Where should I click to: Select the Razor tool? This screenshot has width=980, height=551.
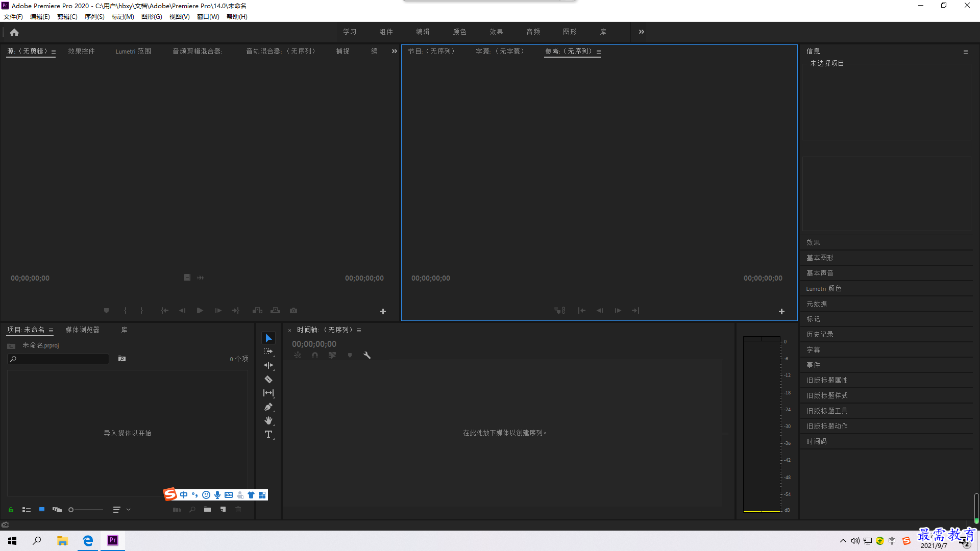(268, 379)
